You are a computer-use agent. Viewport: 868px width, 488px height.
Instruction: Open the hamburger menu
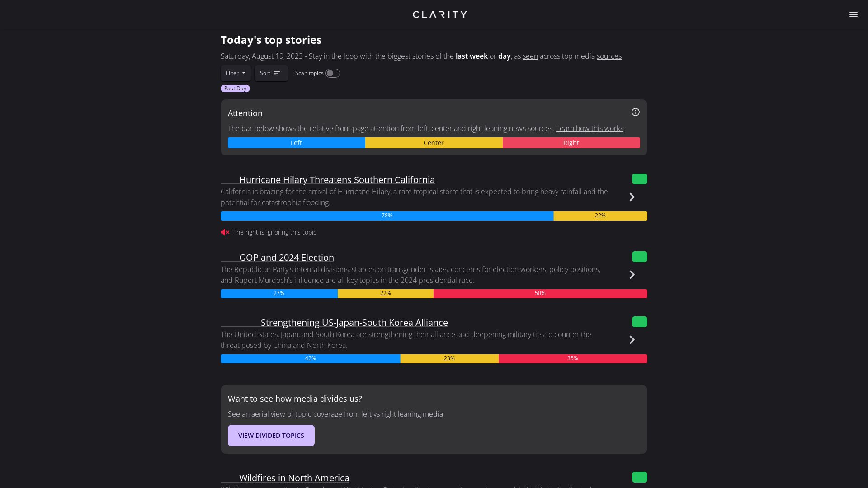tap(854, 14)
